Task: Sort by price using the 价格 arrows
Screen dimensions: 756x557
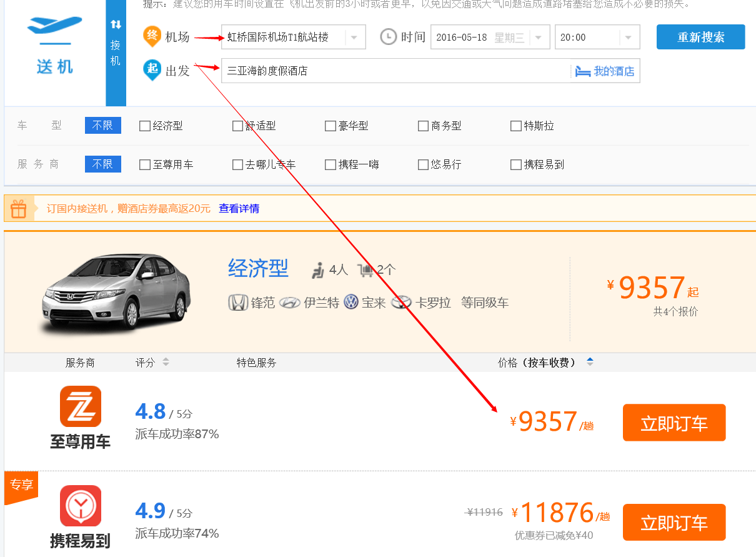Action: [x=590, y=362]
